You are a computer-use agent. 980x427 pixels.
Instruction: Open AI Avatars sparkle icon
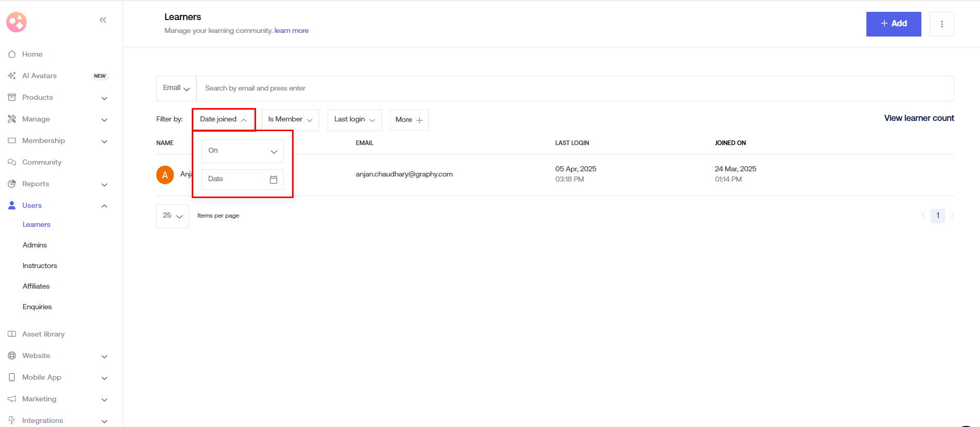pyautogui.click(x=12, y=76)
